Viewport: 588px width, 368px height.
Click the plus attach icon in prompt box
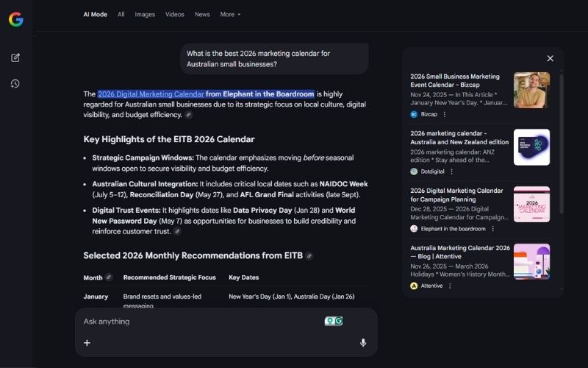click(87, 342)
